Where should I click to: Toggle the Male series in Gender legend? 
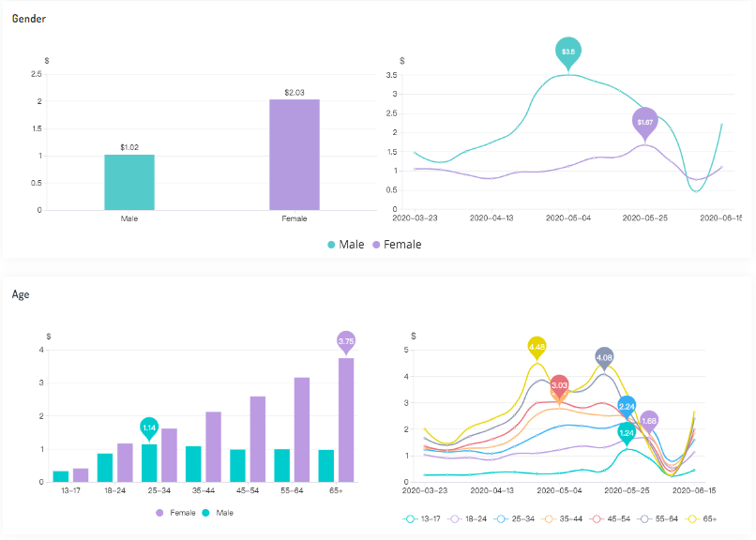[346, 245]
